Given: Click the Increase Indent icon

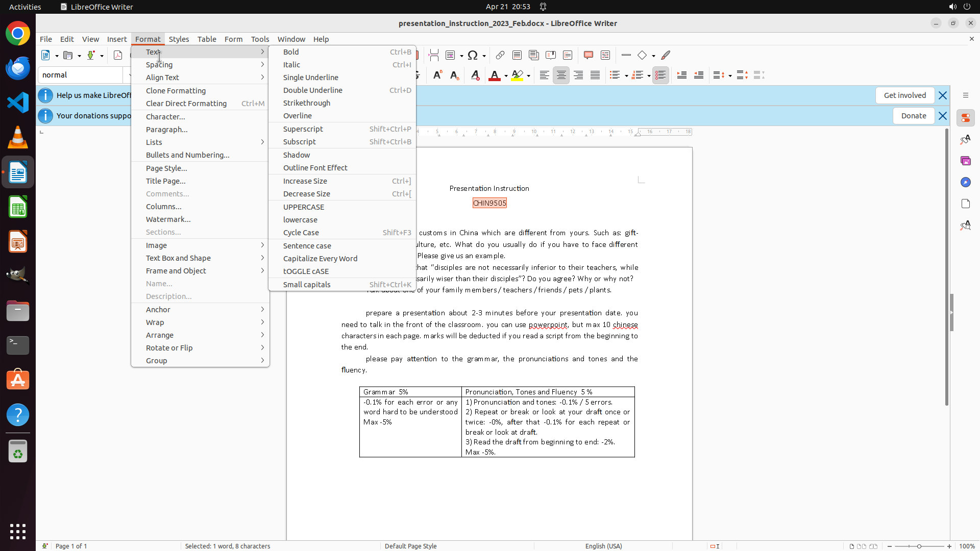Looking at the screenshot, I should pyautogui.click(x=682, y=76).
